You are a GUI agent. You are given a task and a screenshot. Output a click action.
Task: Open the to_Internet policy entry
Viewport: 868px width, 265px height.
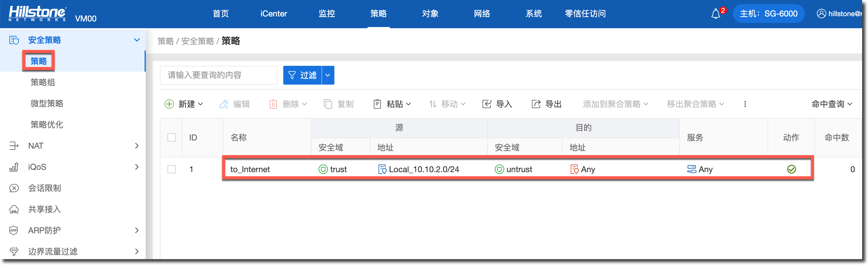tap(250, 170)
